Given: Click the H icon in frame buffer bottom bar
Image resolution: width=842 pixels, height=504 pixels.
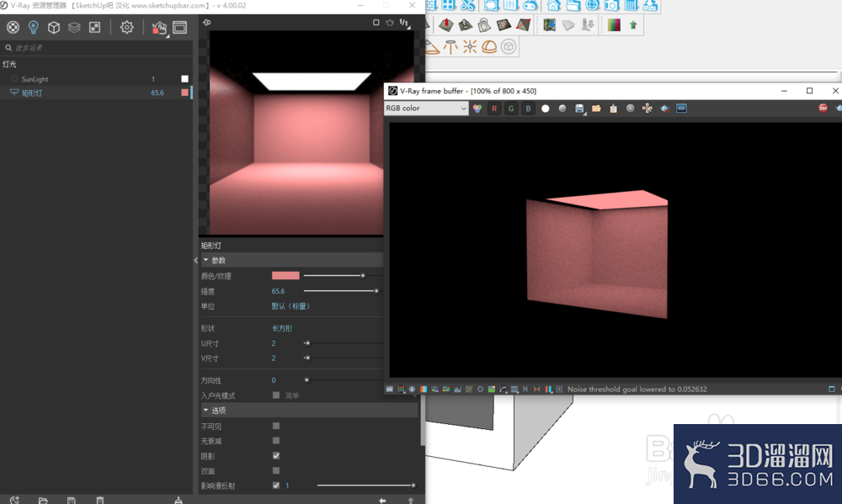Looking at the screenshot, I should tap(525, 389).
